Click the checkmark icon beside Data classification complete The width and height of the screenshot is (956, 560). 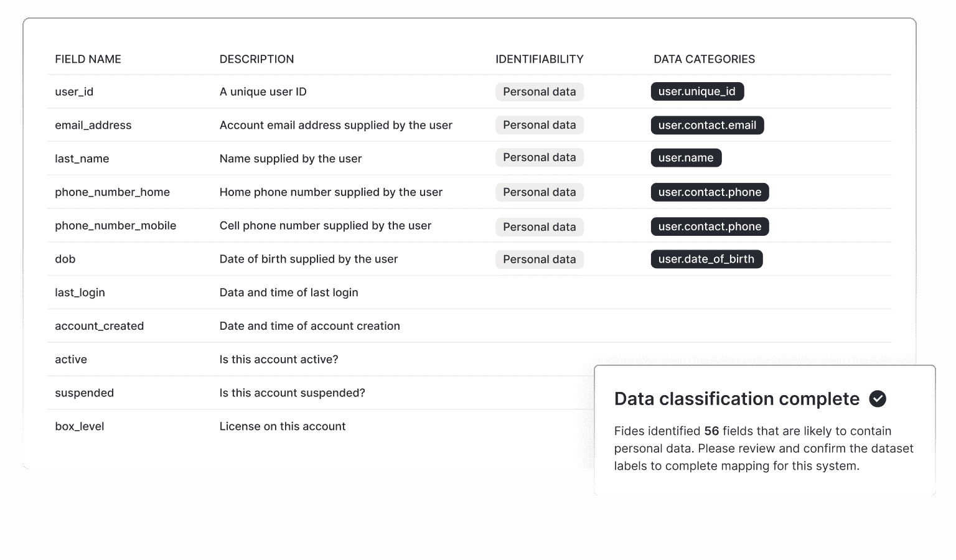(878, 398)
